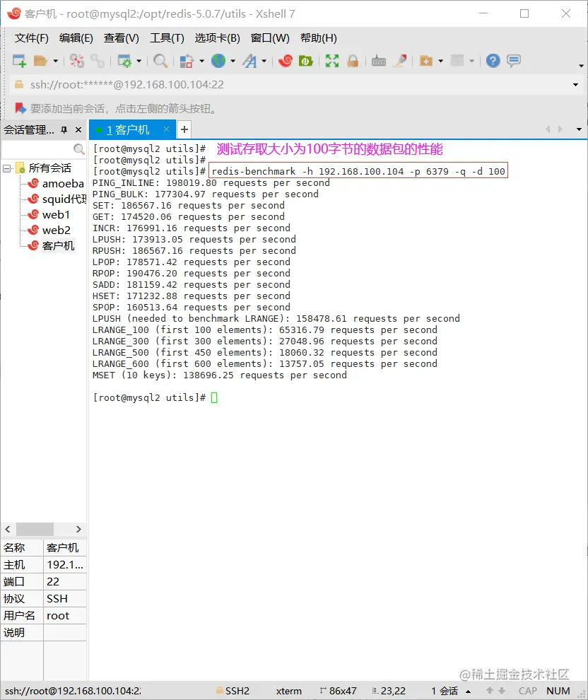Click the session tree horizontal scrollbar thumb

click(35, 529)
